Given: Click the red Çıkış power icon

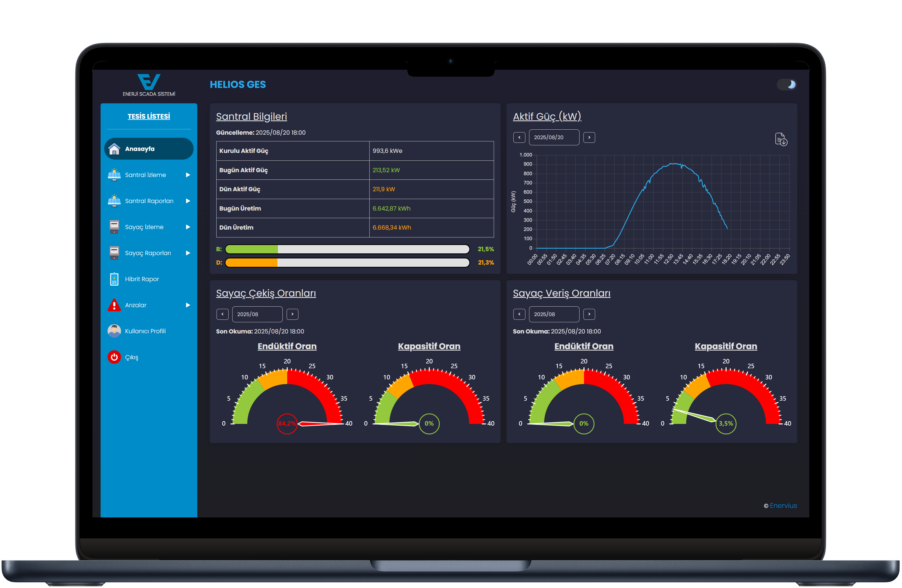Looking at the screenshot, I should click(x=114, y=357).
